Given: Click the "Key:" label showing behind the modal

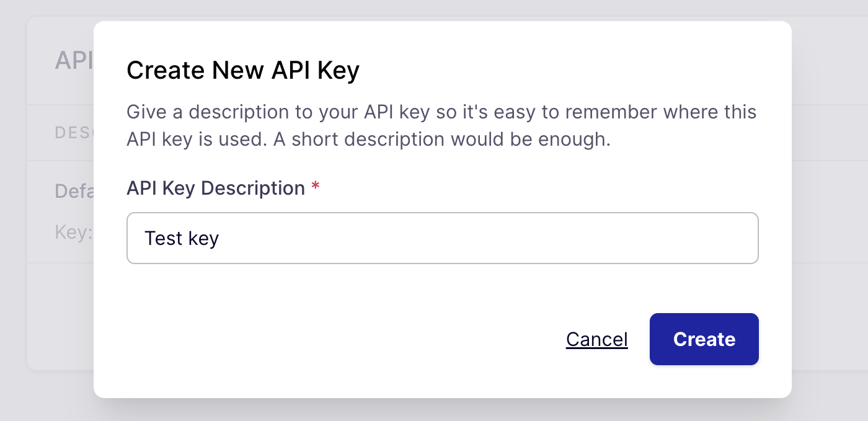Looking at the screenshot, I should click(x=74, y=232).
